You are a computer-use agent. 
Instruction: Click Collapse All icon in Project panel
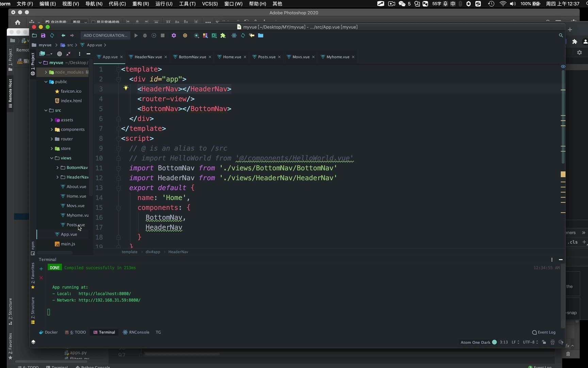(x=68, y=54)
